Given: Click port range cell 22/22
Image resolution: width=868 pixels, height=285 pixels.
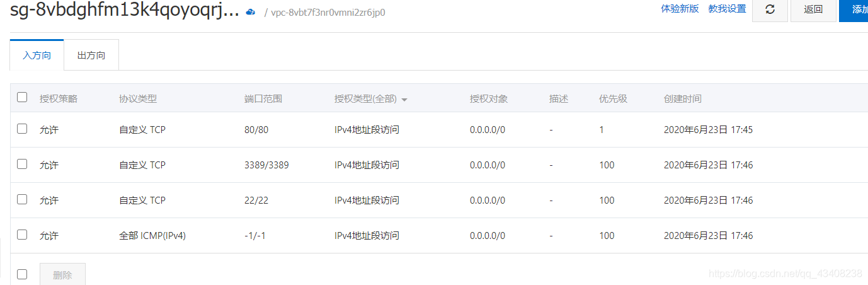Looking at the screenshot, I should point(256,201).
